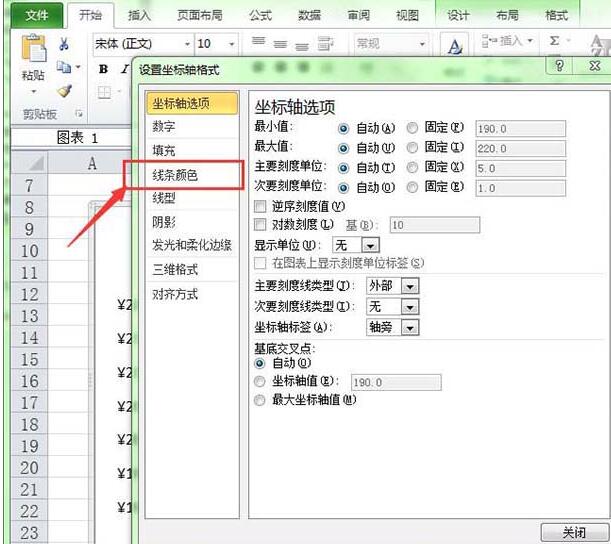Screen dimensions: 611x544
Task: Select the Format Painter brush icon
Action: coord(64,91)
